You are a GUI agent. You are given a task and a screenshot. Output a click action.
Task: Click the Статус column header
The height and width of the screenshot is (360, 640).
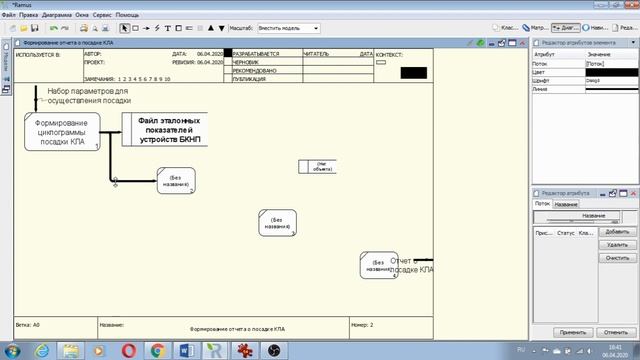(566, 233)
